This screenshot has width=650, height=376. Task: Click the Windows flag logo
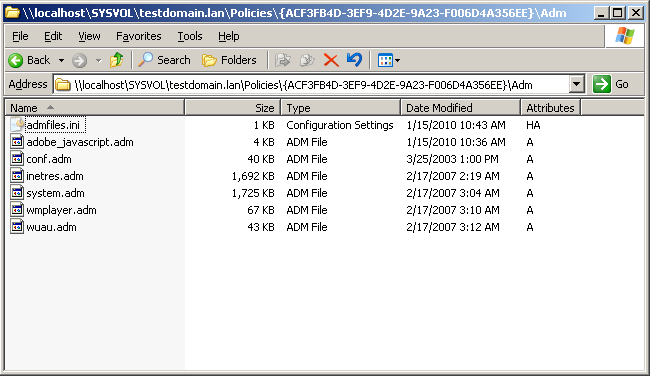[625, 36]
